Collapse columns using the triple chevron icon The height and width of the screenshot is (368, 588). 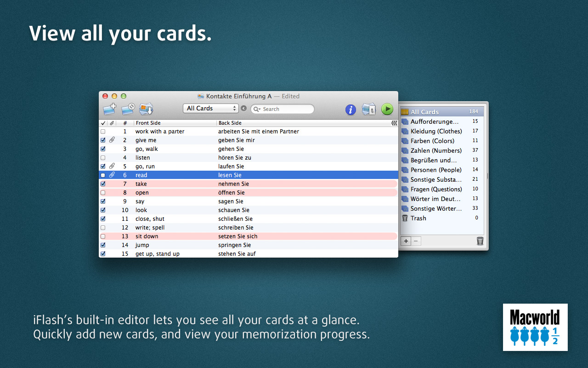click(394, 123)
